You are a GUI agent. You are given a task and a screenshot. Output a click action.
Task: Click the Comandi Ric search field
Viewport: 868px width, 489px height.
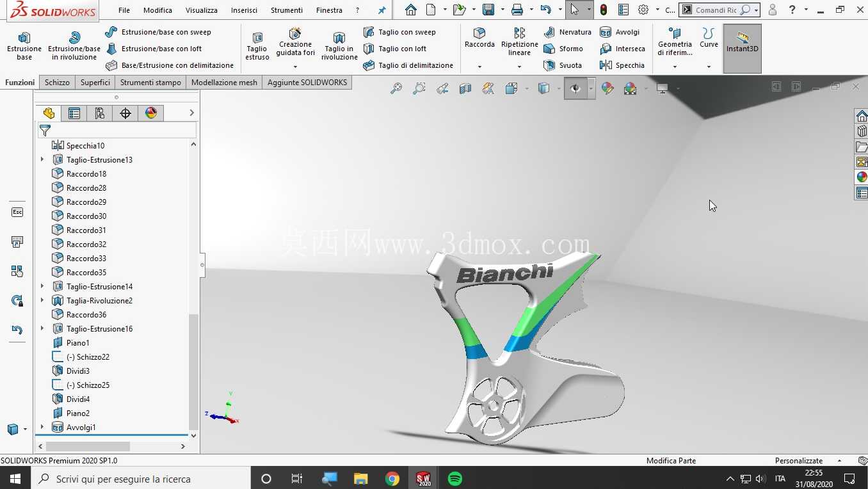717,10
